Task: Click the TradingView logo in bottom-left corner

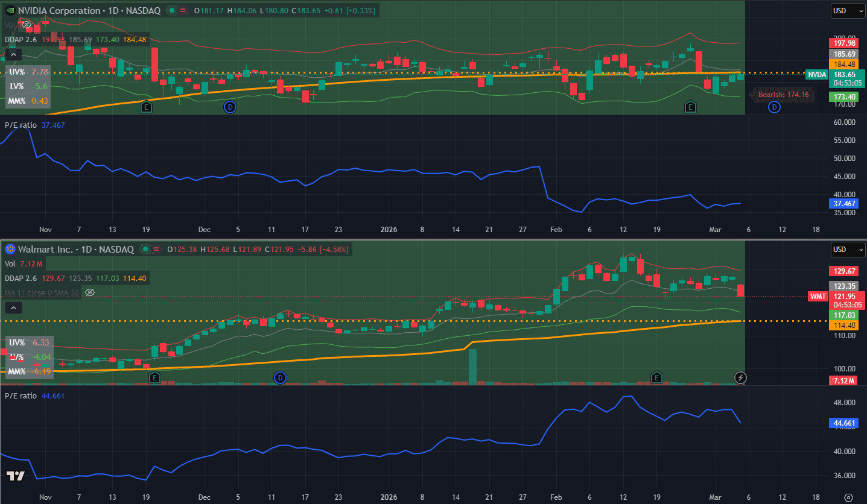Action: 16,476
